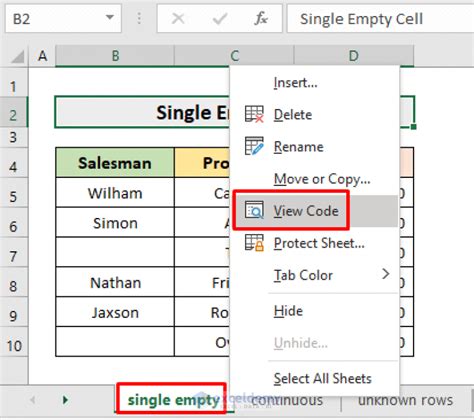Click the cell containing Nathan
The width and height of the screenshot is (474, 420).
pos(115,282)
